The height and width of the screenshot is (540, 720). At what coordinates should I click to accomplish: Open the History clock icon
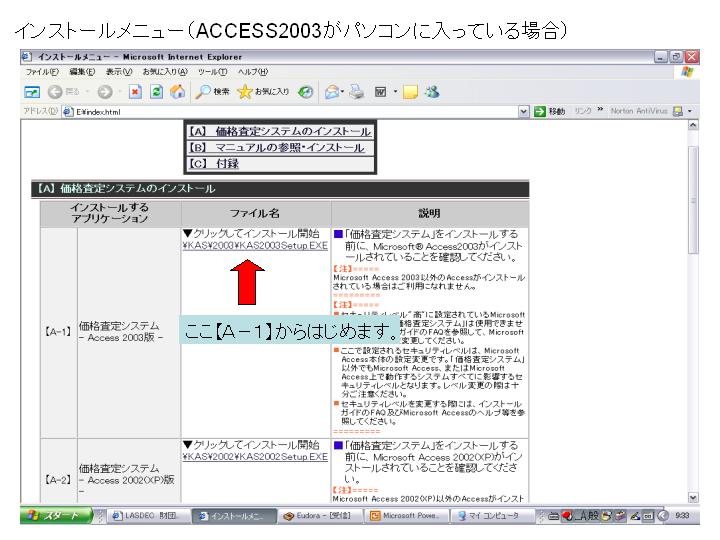(x=305, y=92)
